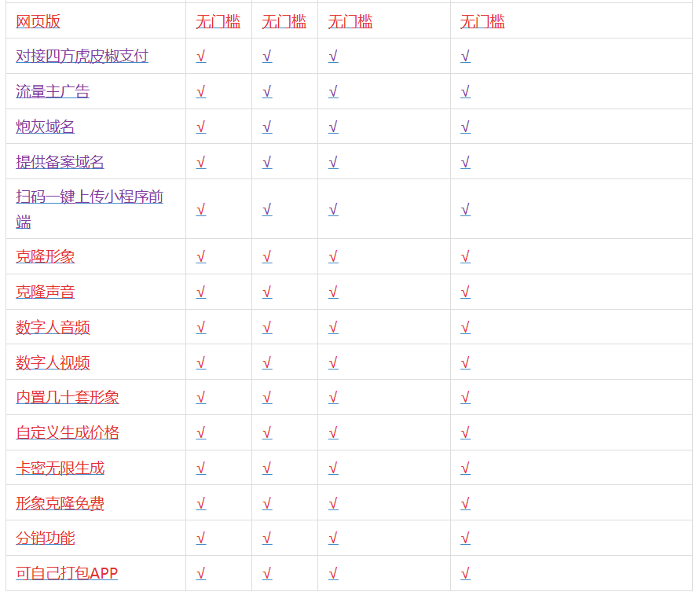Screen dimensions: 700x603
Task: Open the 克隆形象 feature link
Action: [x=44, y=256]
